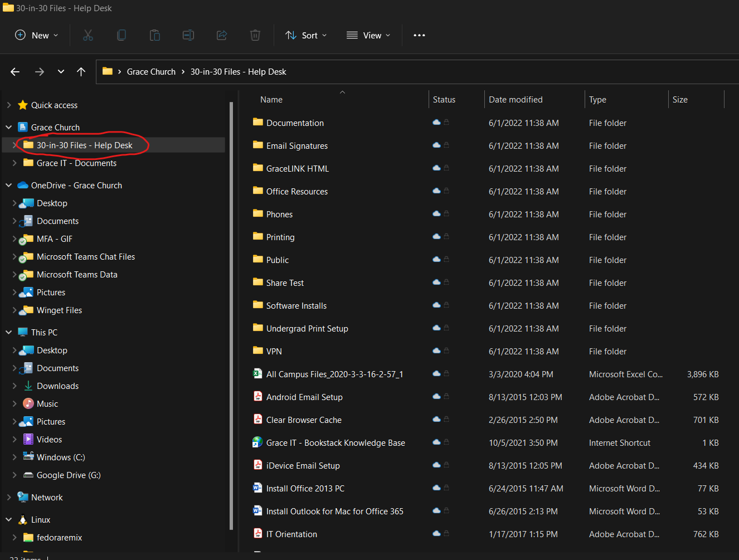Click the cloud status icon for Documentation
Screen dimensions: 739x560
coord(437,123)
